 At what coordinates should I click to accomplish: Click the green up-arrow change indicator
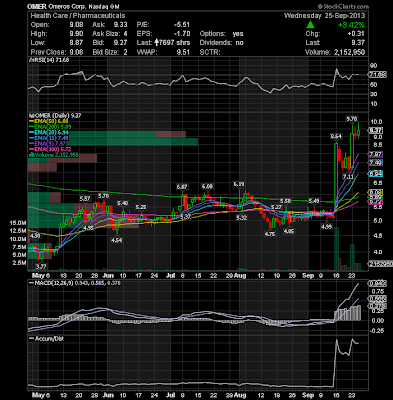310,24
